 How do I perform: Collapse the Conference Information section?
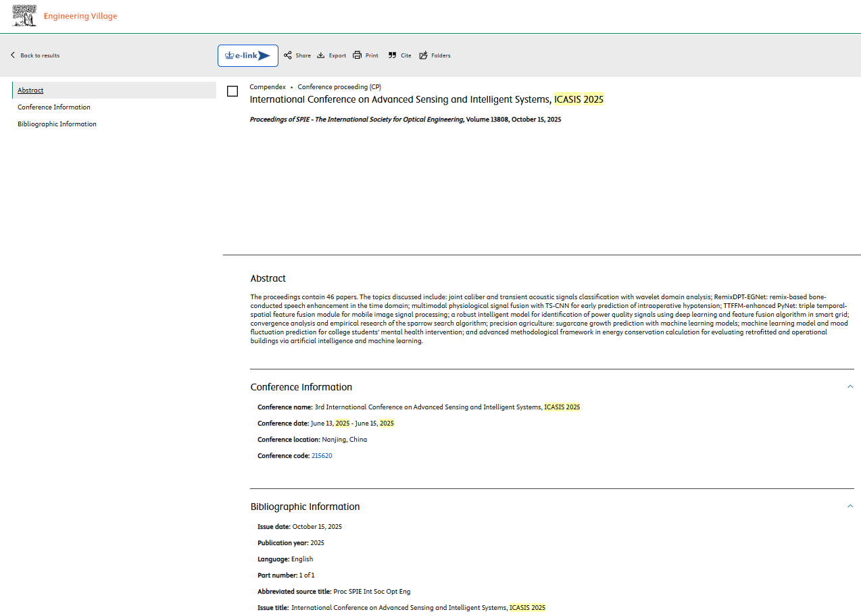point(850,386)
